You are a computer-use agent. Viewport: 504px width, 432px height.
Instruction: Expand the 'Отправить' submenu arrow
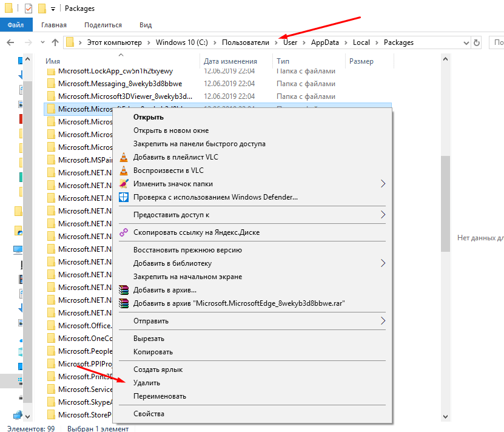[383, 321]
